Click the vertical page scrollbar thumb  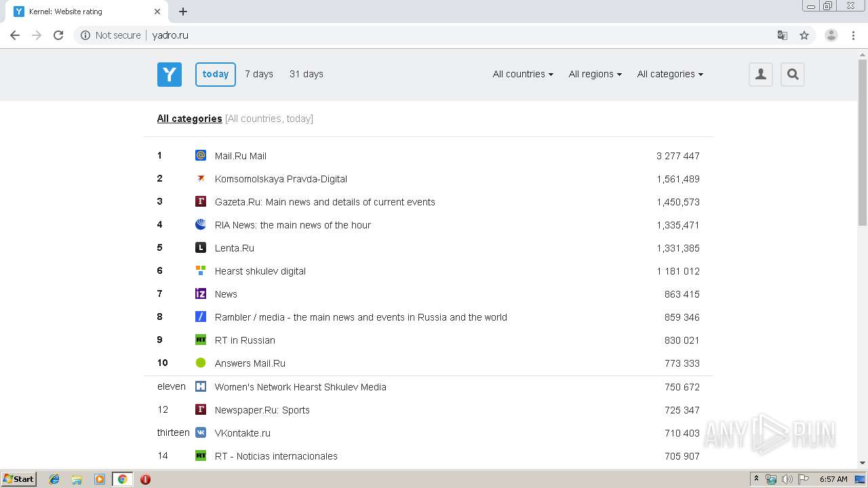pyautogui.click(x=863, y=142)
